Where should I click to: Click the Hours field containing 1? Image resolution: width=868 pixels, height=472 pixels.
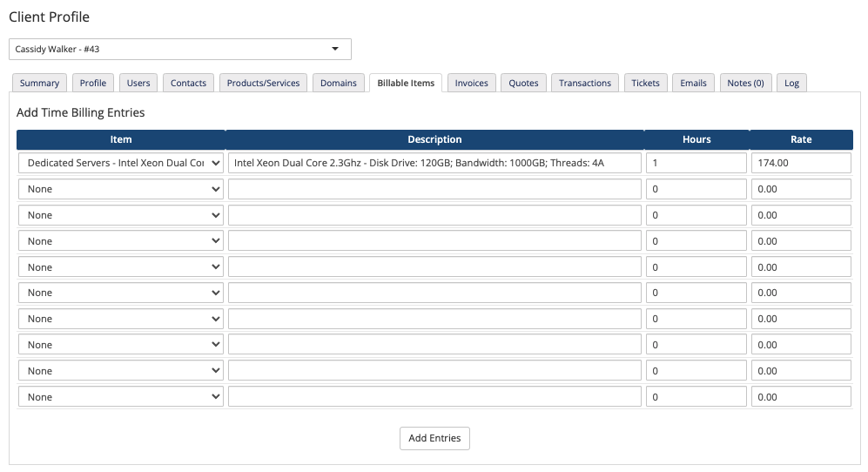(696, 163)
